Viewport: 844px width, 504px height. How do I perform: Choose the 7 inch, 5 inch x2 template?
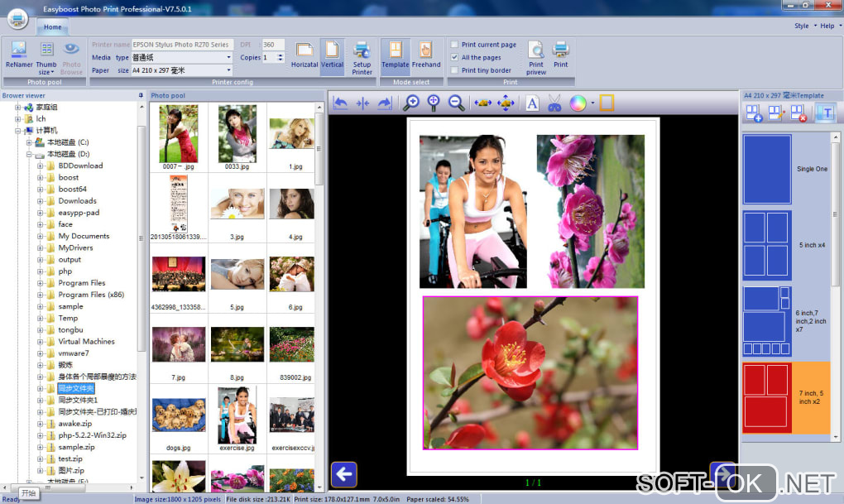pyautogui.click(x=786, y=398)
